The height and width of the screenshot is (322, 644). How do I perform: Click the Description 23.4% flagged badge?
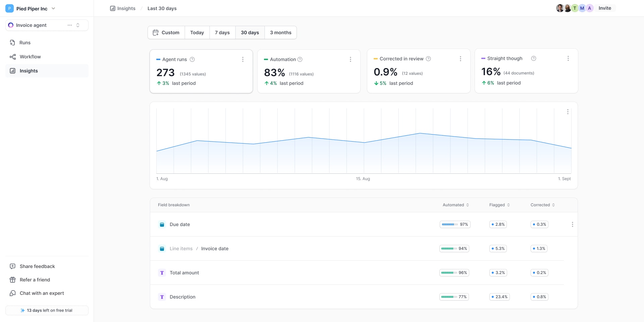[499, 297]
